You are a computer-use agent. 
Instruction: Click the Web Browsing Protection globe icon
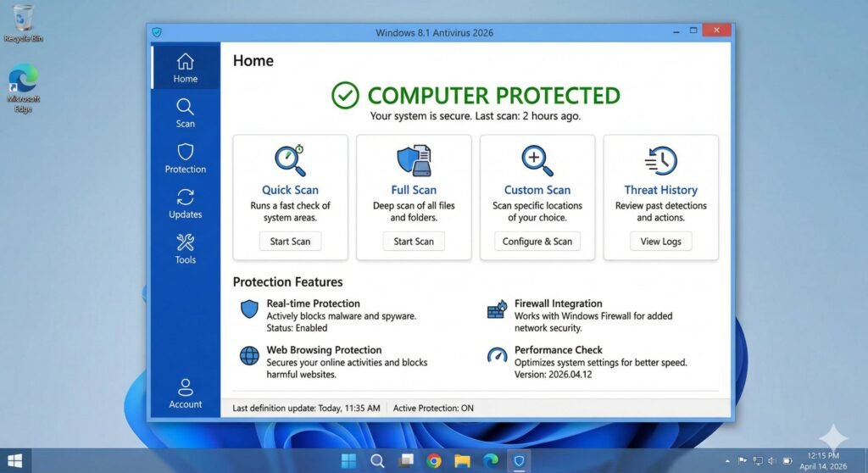(249, 355)
